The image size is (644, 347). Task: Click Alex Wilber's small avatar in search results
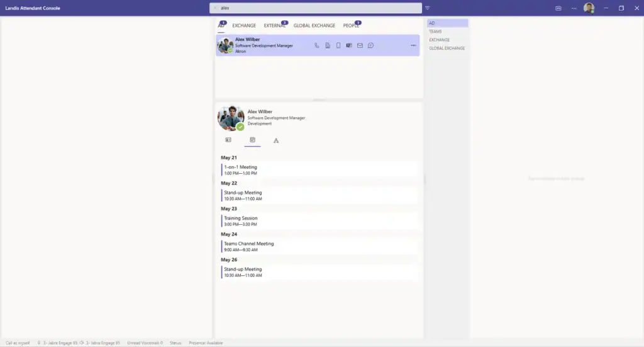[225, 45]
